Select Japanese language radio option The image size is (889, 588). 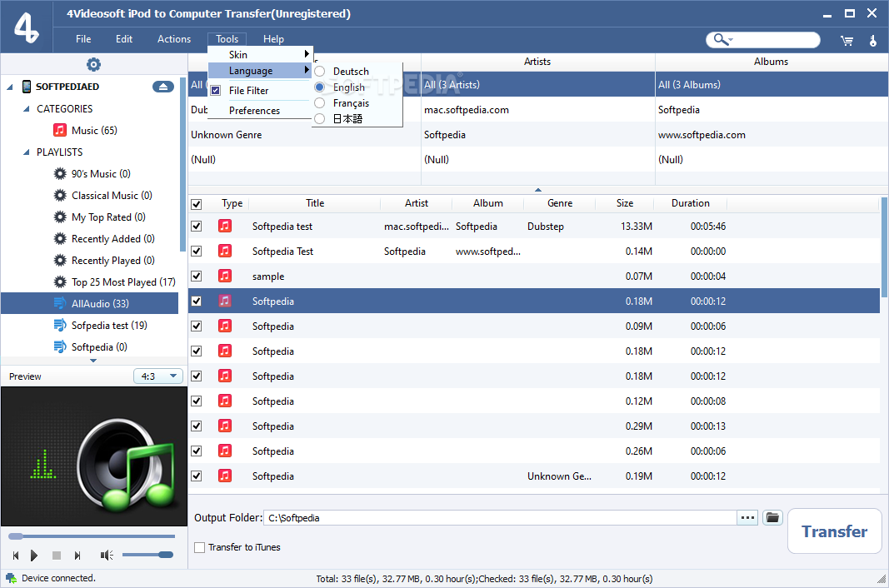pos(320,118)
